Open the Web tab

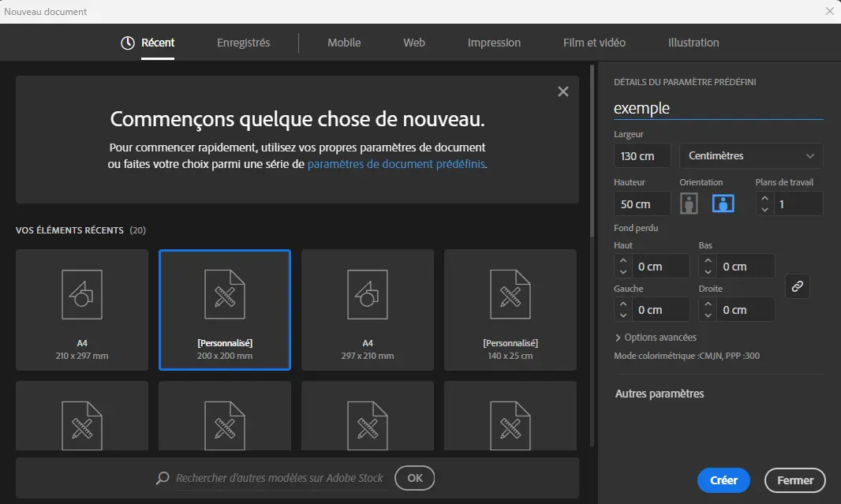(x=414, y=43)
